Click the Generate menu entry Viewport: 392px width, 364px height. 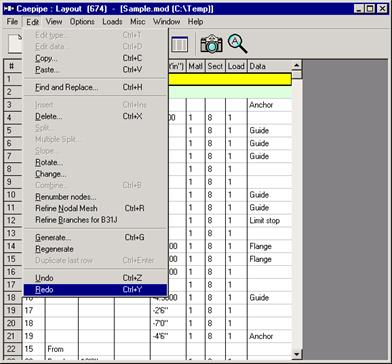coord(95,238)
